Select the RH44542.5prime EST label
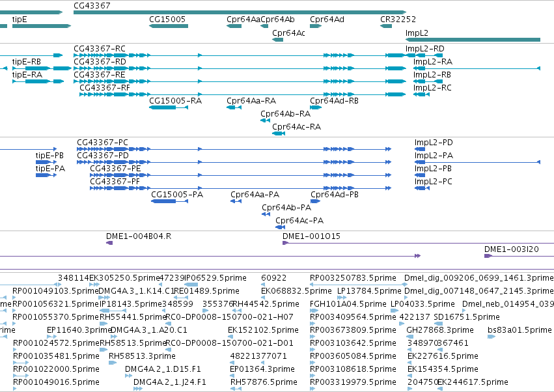 [266, 304]
